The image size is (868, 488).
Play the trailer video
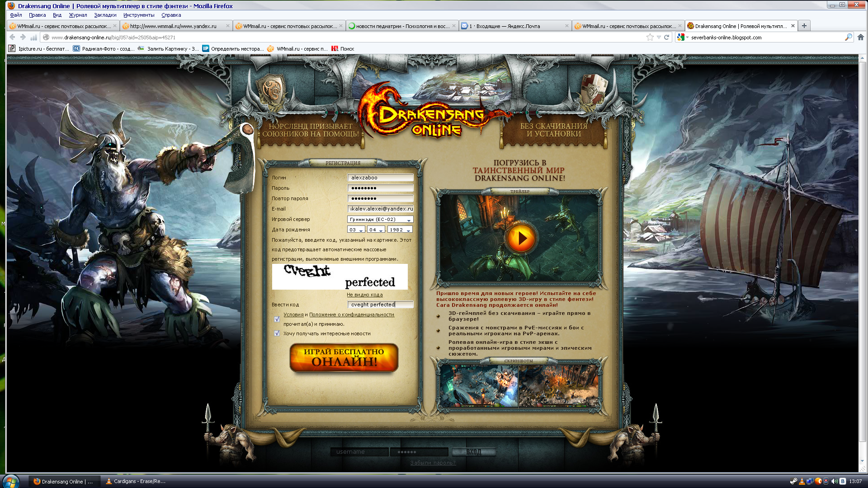tap(521, 238)
